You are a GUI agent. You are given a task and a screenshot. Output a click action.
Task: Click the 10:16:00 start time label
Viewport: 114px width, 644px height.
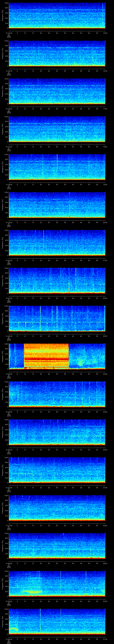pos(9,109)
